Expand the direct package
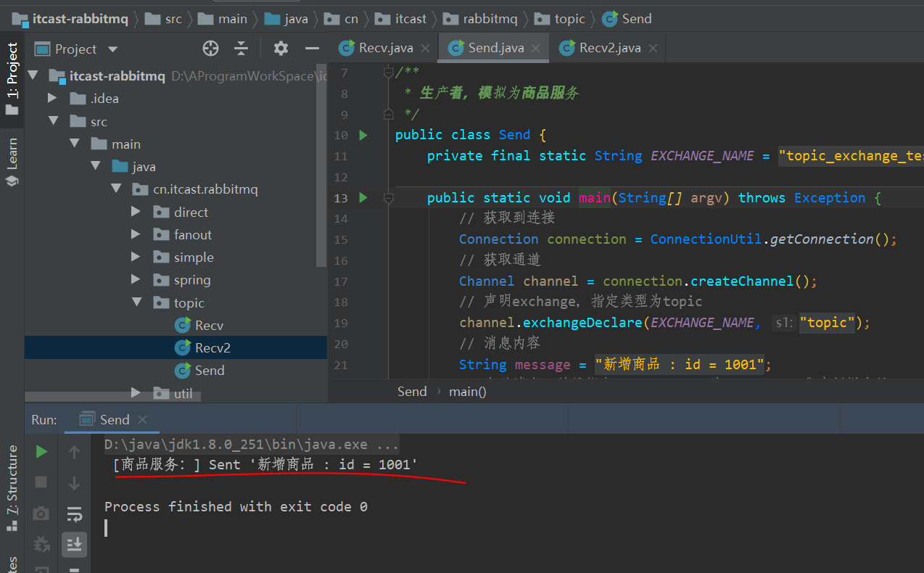The height and width of the screenshot is (573, 924). pos(136,212)
